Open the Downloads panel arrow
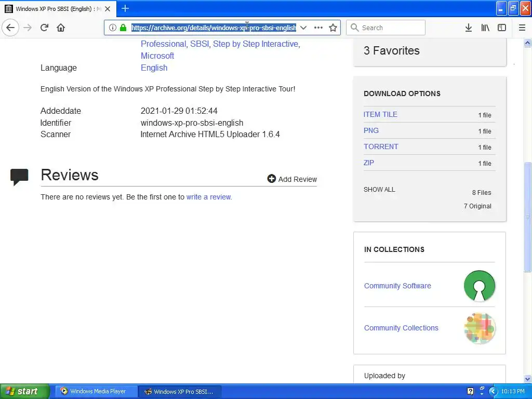The image size is (532, 399). click(x=468, y=28)
